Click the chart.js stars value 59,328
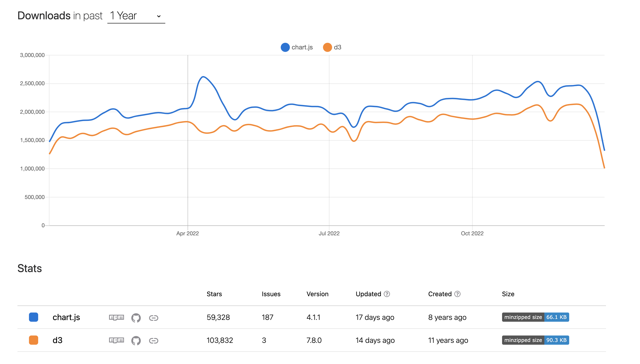The height and width of the screenshot is (364, 640). coord(218,318)
